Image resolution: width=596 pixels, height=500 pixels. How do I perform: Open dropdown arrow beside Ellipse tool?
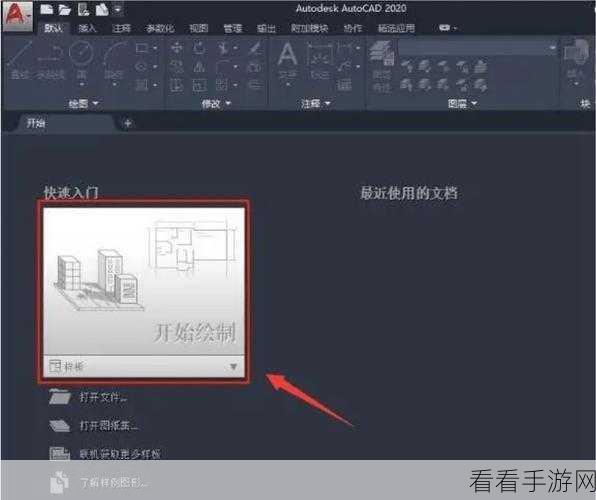tap(155, 67)
